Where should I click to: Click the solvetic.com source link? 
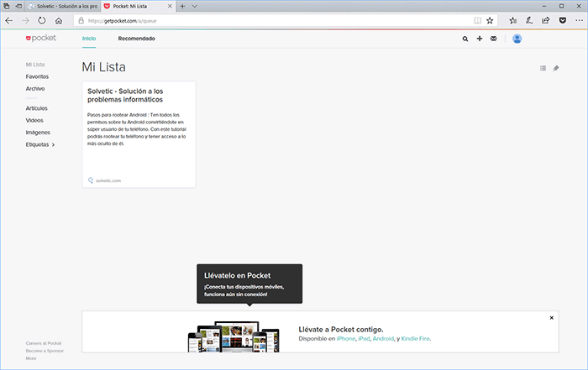coord(108,180)
